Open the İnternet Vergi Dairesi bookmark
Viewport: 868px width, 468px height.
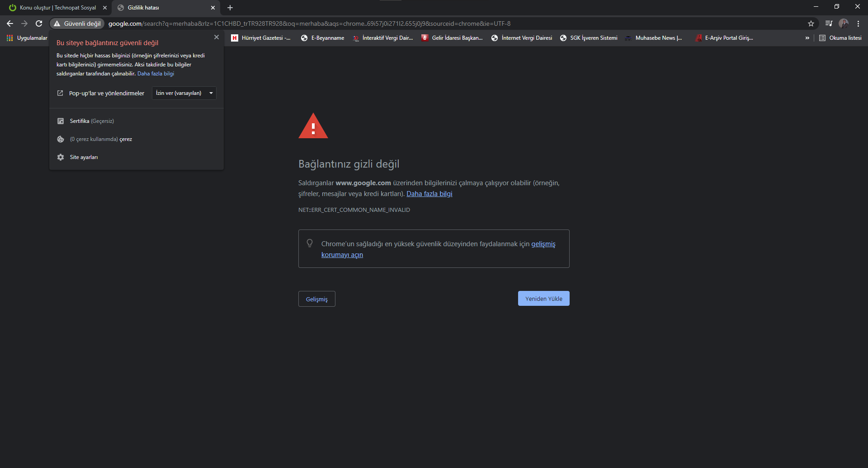(522, 38)
